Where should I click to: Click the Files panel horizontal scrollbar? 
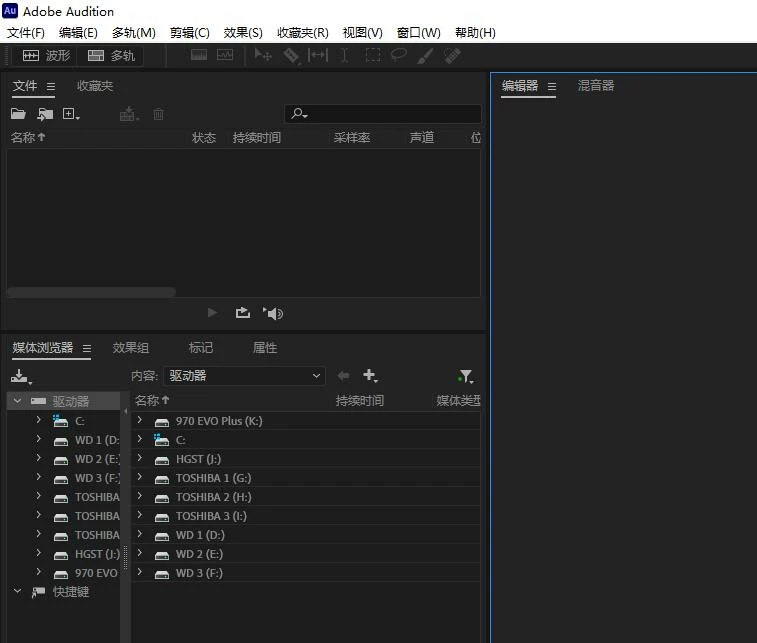(x=91, y=292)
